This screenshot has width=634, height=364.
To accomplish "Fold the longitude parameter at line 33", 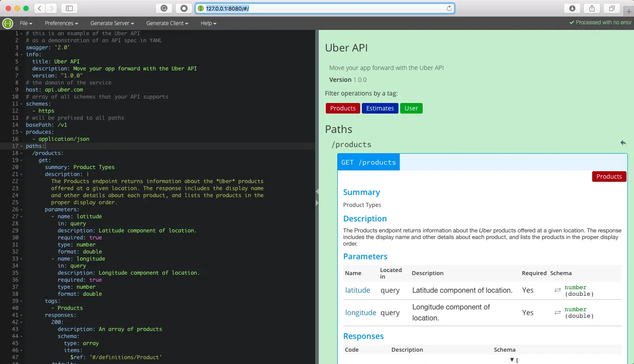I will pos(22,259).
